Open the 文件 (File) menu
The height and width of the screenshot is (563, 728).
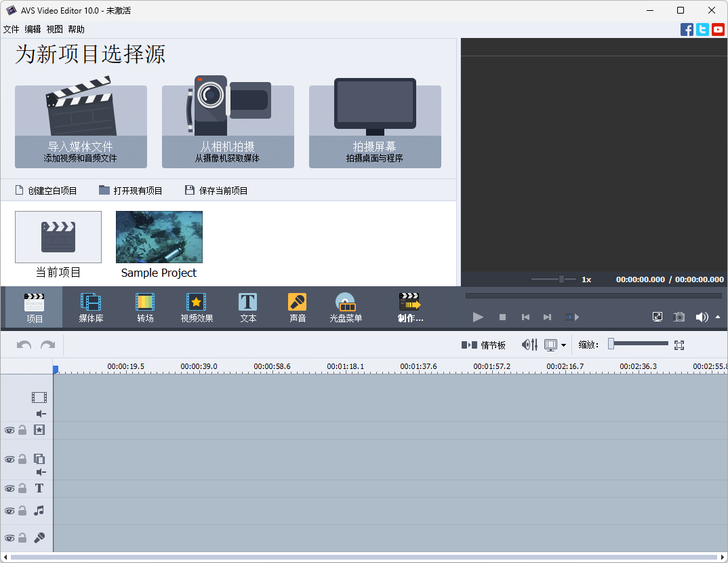(11, 29)
